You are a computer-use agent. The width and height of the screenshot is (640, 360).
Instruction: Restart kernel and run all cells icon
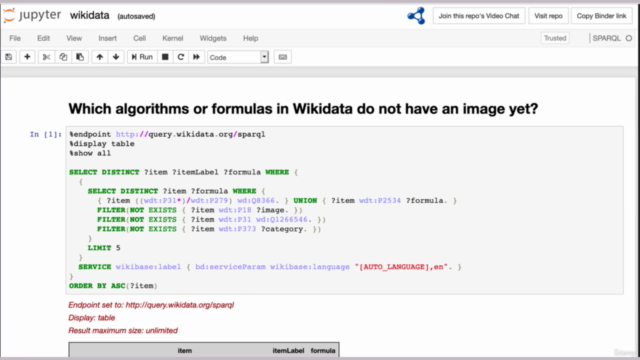[x=196, y=57]
